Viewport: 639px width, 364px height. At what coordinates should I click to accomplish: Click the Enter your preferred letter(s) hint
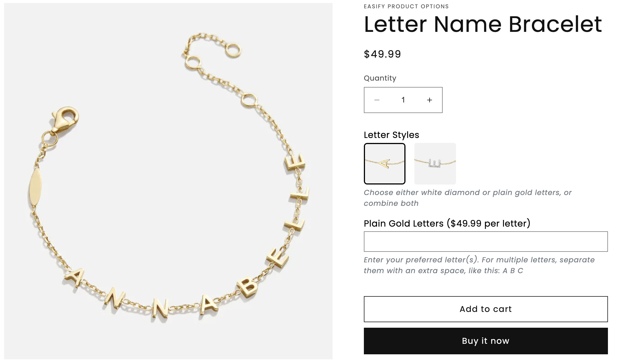coord(479,265)
